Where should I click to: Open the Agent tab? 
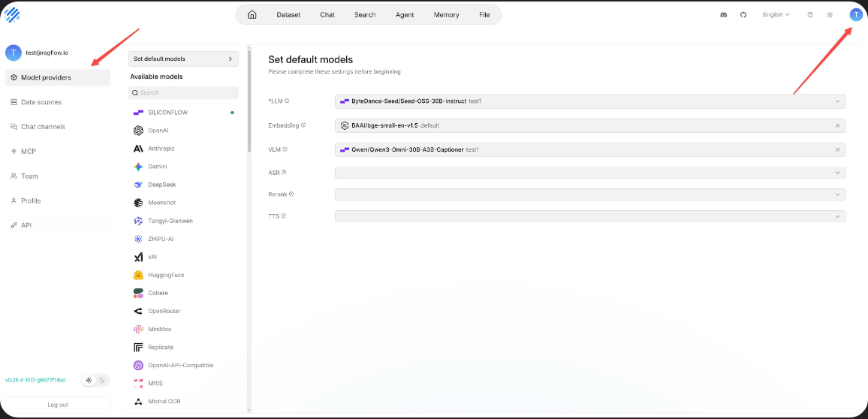(405, 15)
